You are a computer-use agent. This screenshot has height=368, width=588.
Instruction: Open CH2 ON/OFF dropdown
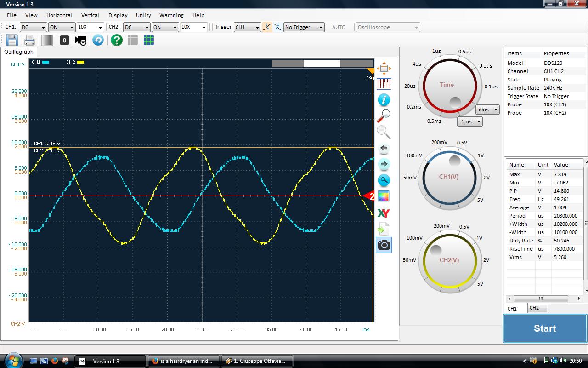(165, 27)
